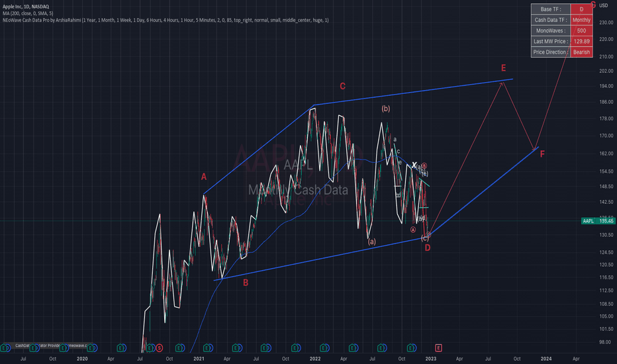Viewport: 617px width, 364px height.
Task: Select the red wave label F
Action: pyautogui.click(x=542, y=154)
